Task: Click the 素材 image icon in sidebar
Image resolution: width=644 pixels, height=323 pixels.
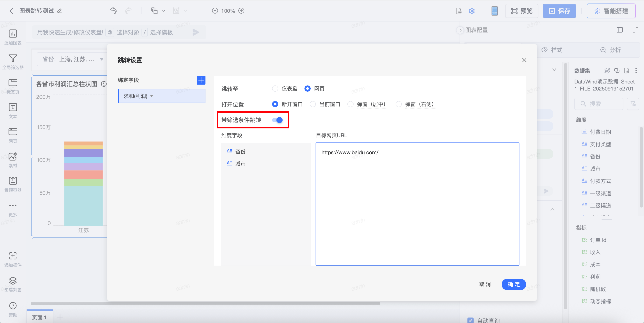Action: (x=13, y=156)
